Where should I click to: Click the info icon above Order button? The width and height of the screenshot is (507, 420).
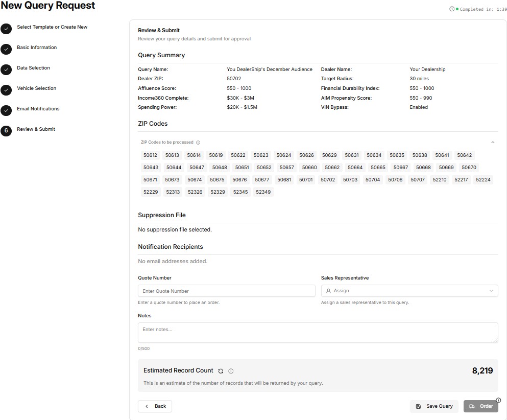pos(498,400)
